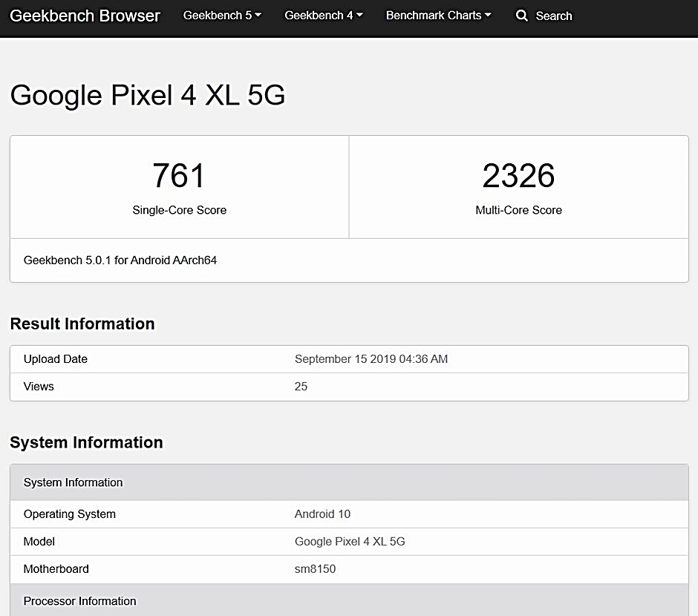The image size is (698, 616).
Task: Select the Single-Core Score label
Action: coord(180,210)
